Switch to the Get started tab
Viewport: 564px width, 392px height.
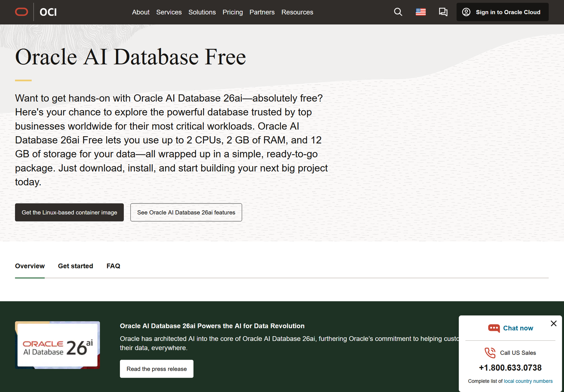point(75,266)
